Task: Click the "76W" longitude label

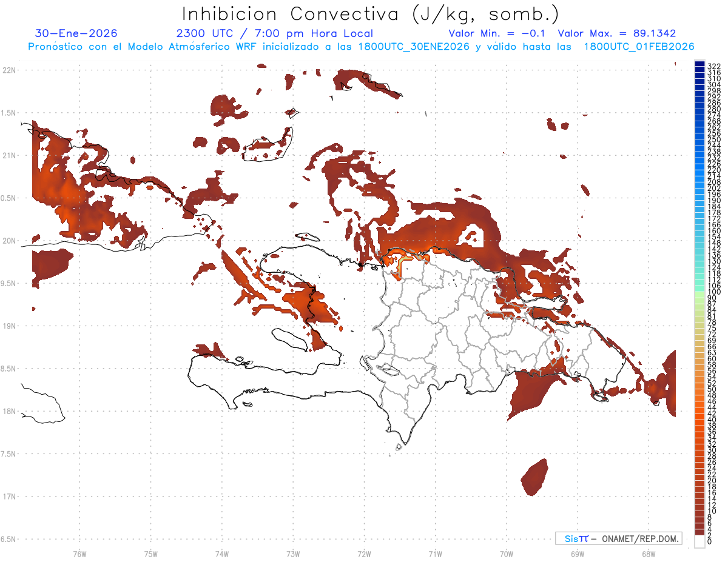Action: click(79, 553)
